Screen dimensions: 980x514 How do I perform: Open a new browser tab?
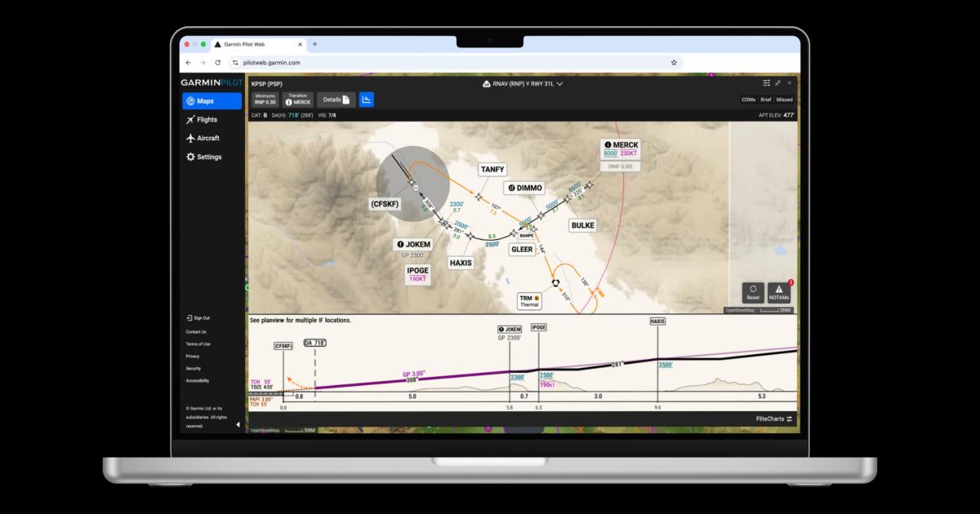(314, 44)
